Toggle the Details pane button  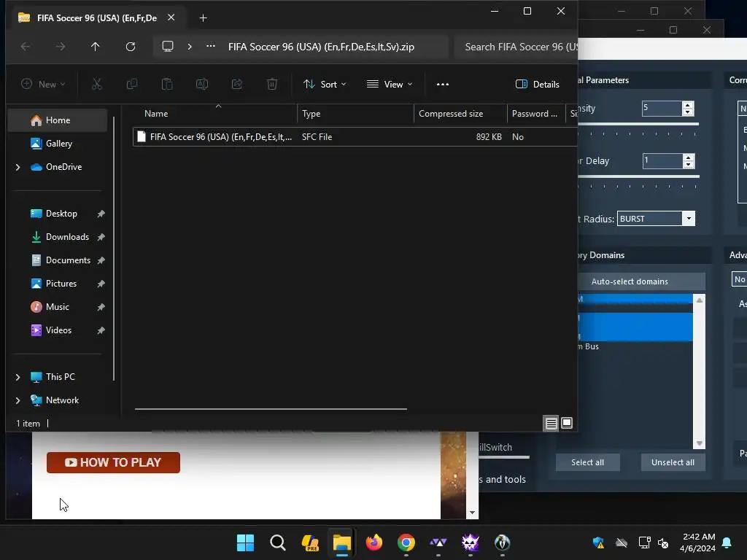(x=538, y=85)
